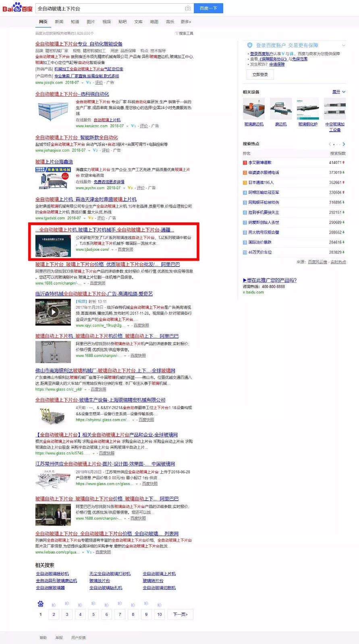Click the 立即登录 button
This screenshot has width=359, height=644.
coord(260,74)
